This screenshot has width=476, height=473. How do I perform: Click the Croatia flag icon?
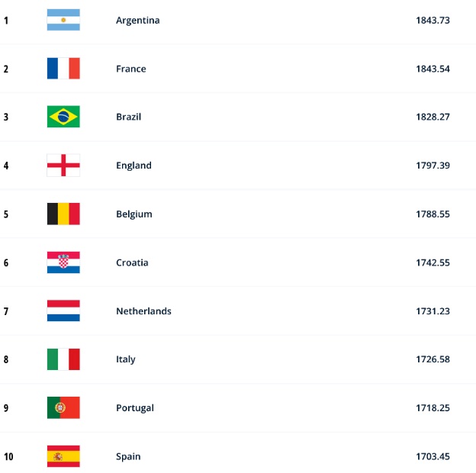coord(63,262)
